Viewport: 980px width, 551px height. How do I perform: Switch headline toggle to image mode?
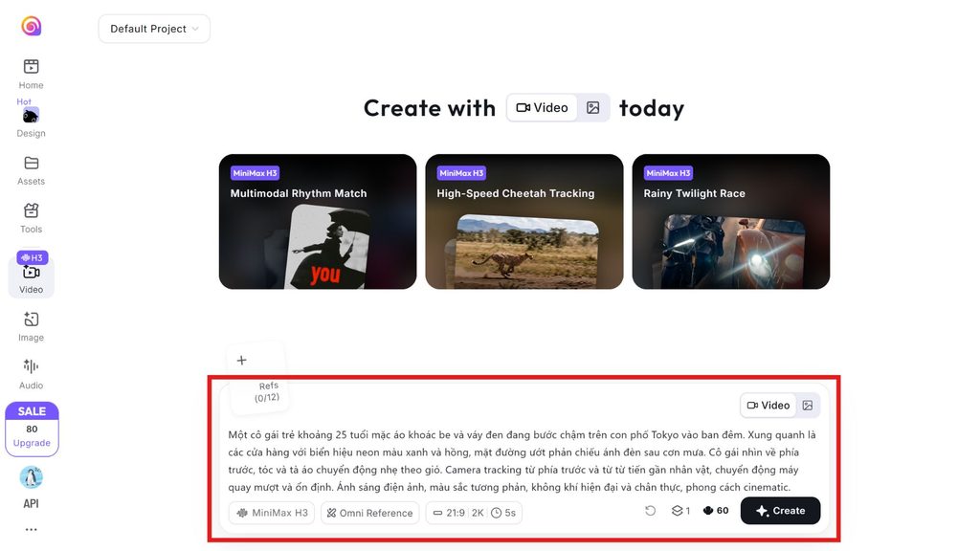pyautogui.click(x=593, y=107)
